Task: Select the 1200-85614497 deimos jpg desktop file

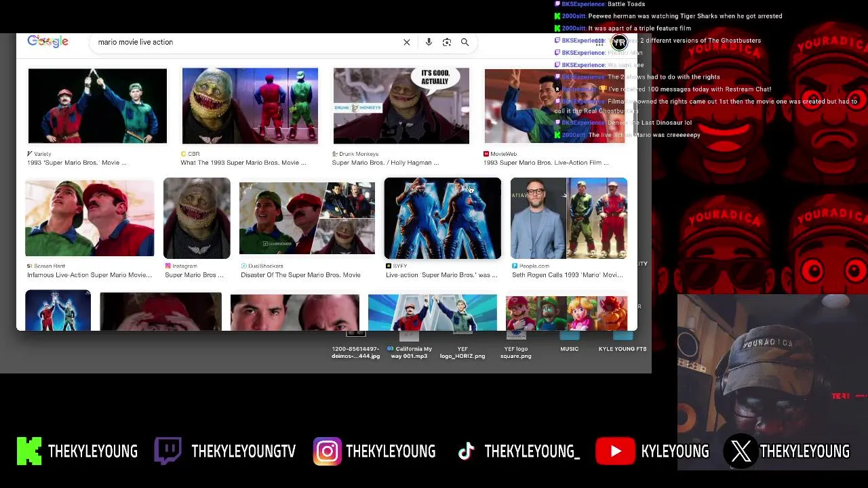Action: coord(356,344)
